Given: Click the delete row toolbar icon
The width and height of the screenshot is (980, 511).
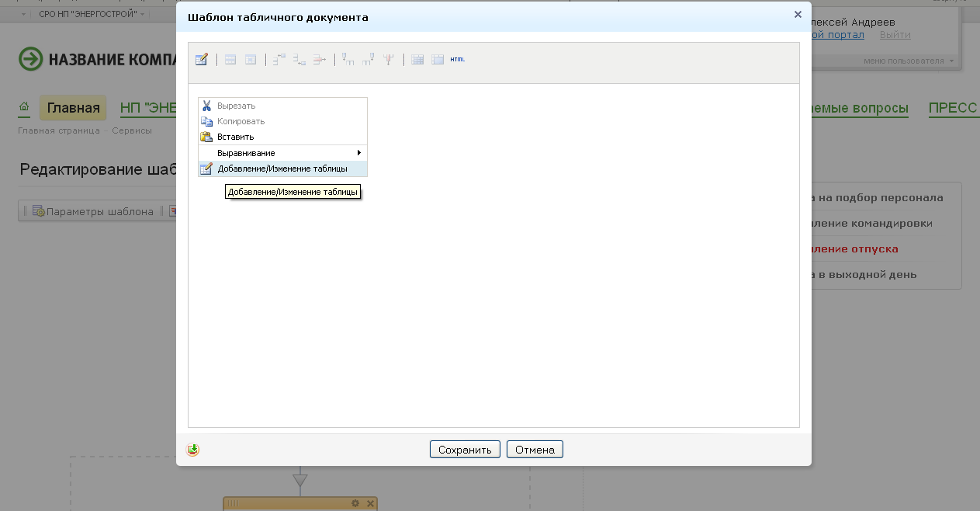Looking at the screenshot, I should 319,60.
